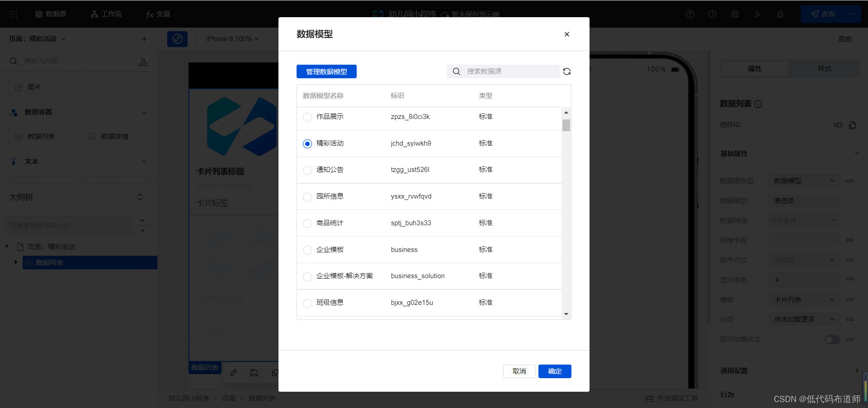Click the info icon beside 数据列表 title

(x=759, y=104)
